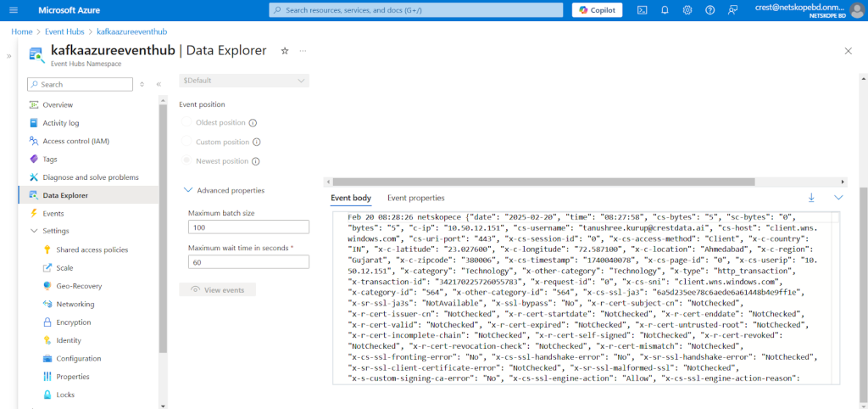Collapse the event details with chevron icon
The image size is (868, 409).
pos(838,198)
